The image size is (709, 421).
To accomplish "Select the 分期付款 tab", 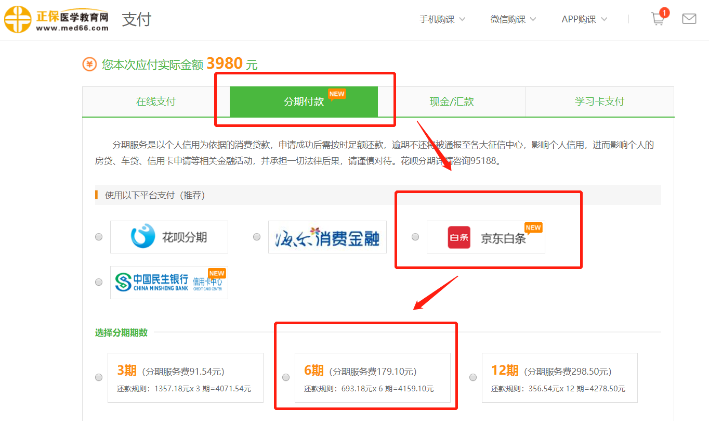I will [303, 102].
